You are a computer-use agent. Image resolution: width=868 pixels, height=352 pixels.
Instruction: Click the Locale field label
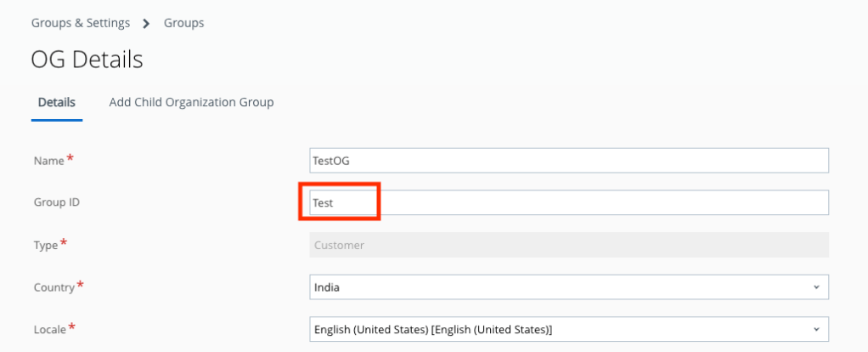pyautogui.click(x=48, y=330)
